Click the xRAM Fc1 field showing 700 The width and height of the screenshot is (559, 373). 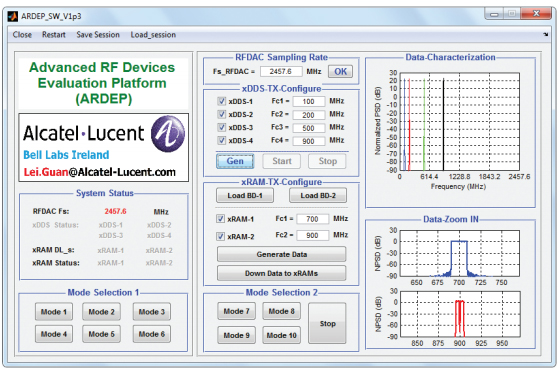coord(313,219)
